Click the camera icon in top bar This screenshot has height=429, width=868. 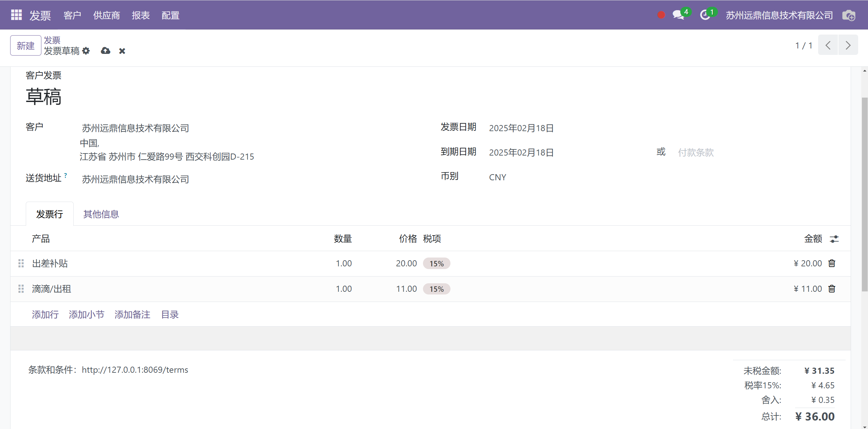click(x=849, y=16)
